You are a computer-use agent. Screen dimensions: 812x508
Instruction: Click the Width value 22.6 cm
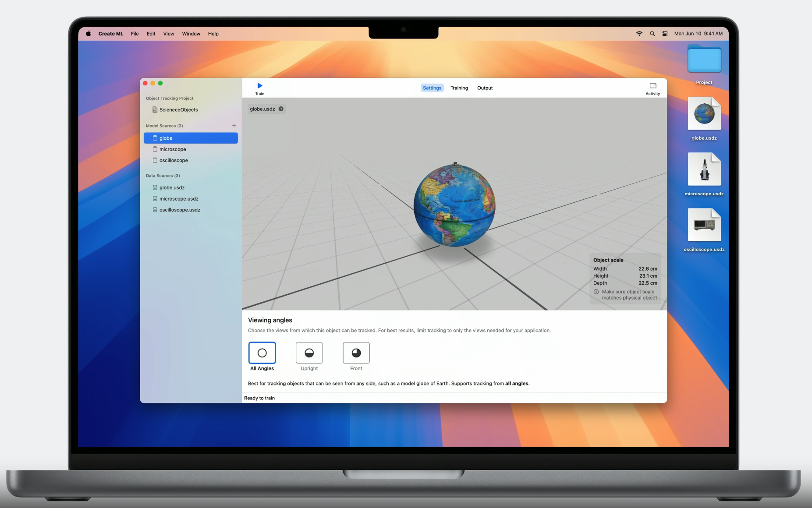point(648,269)
